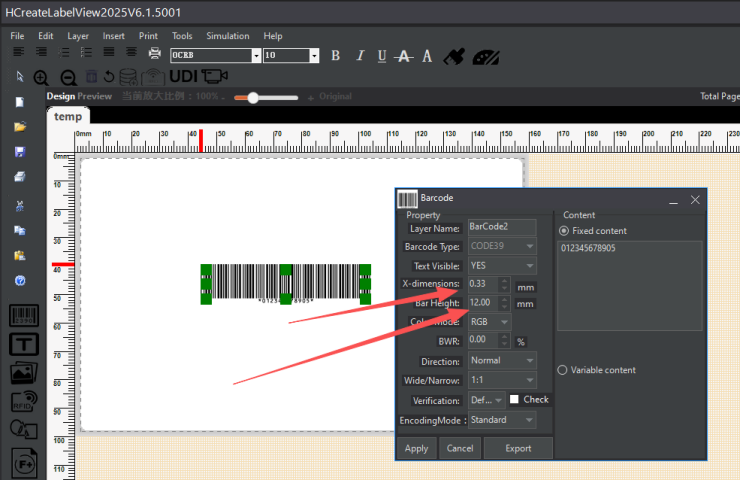Click the BWR 0.00 value field
740x480 pixels.
(x=483, y=340)
